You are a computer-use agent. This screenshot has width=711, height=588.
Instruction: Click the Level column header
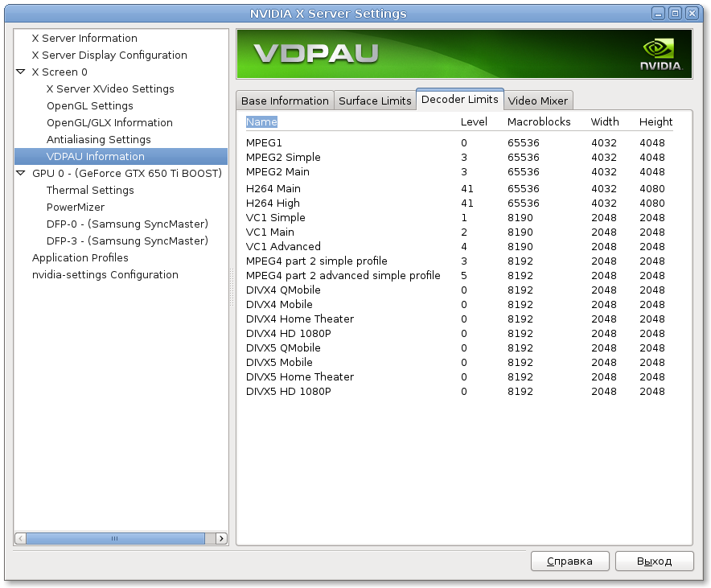pos(474,122)
